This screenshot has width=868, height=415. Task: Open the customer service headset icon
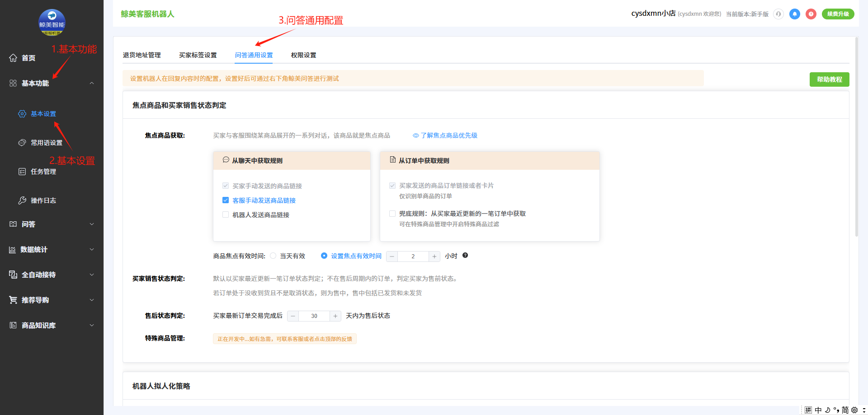click(x=778, y=14)
